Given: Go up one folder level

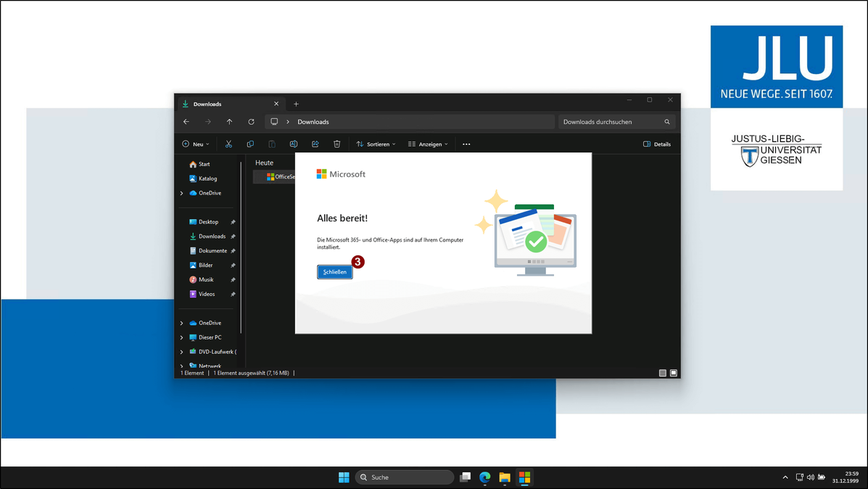Looking at the screenshot, I should (229, 122).
